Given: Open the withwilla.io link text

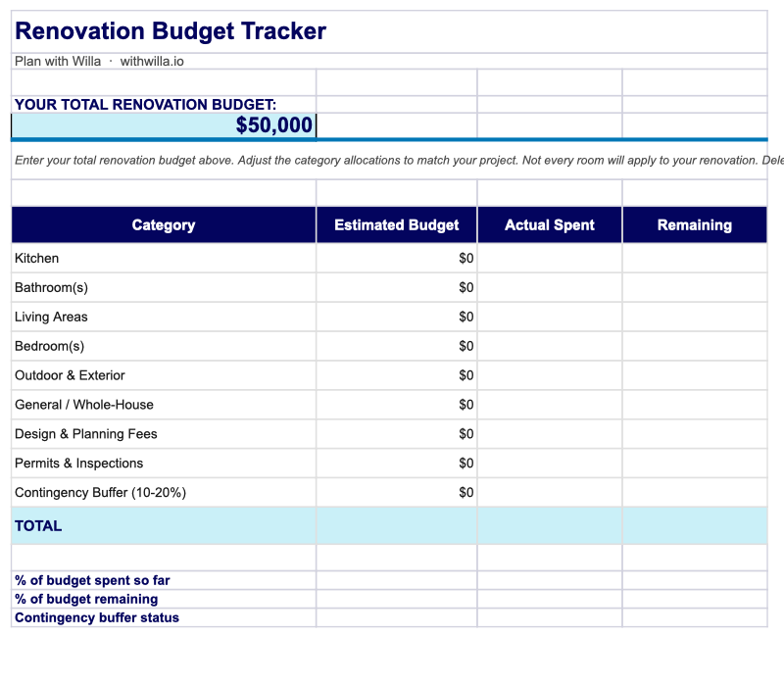Looking at the screenshot, I should coord(152,61).
